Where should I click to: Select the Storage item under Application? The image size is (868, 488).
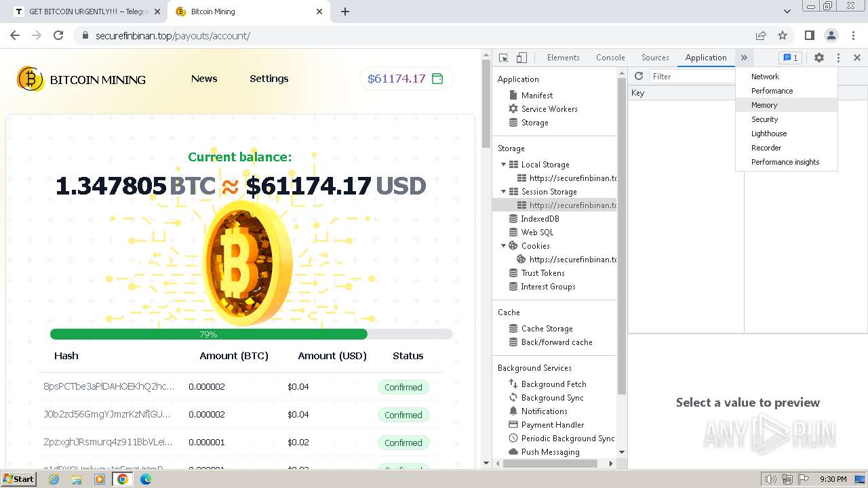[x=534, y=123]
